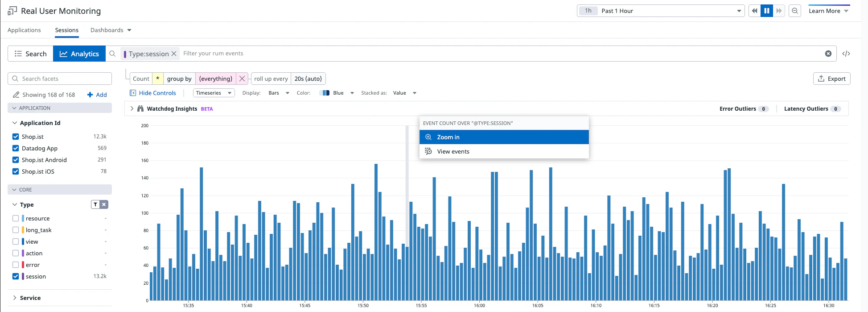This screenshot has height=312, width=868.
Task: Open the Timeseries visualization dropdown
Action: pyautogui.click(x=214, y=93)
